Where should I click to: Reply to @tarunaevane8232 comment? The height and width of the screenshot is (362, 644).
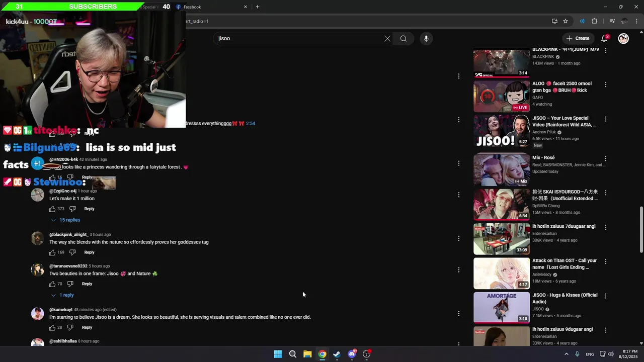tap(87, 284)
